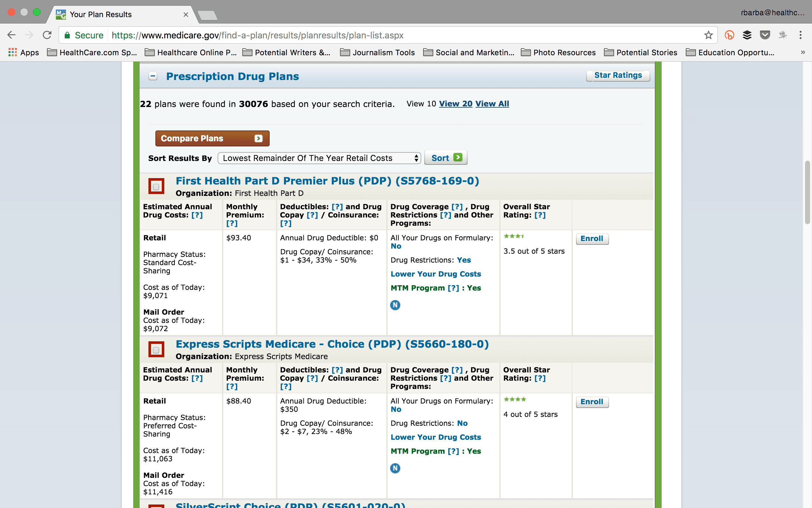Open the Buffer layers extension
This screenshot has width=812, height=508.
click(x=747, y=35)
